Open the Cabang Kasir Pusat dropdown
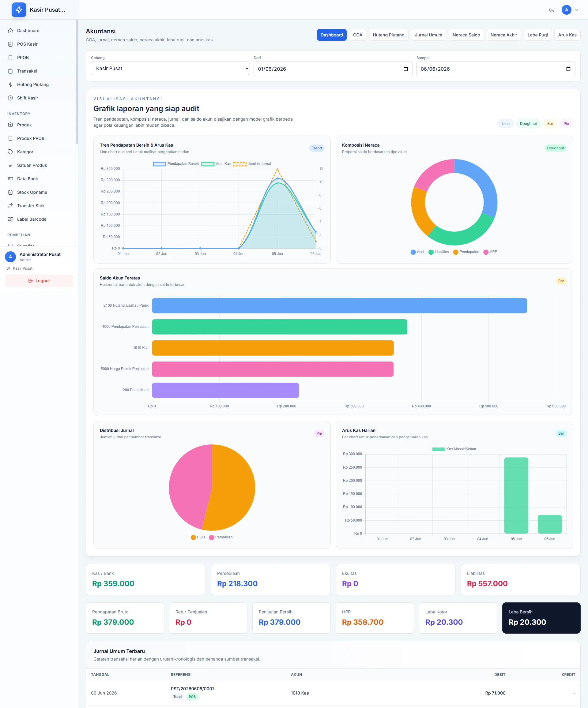 [x=170, y=69]
